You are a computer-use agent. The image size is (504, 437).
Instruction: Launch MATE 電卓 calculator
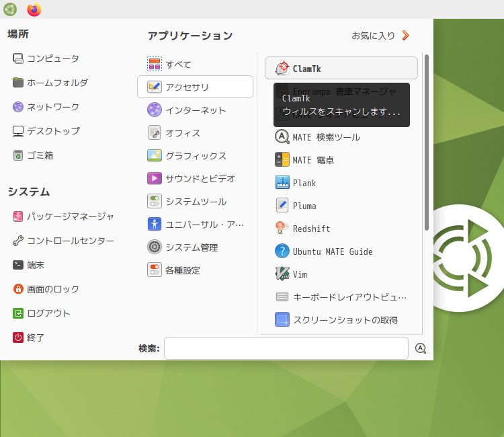coord(341,160)
